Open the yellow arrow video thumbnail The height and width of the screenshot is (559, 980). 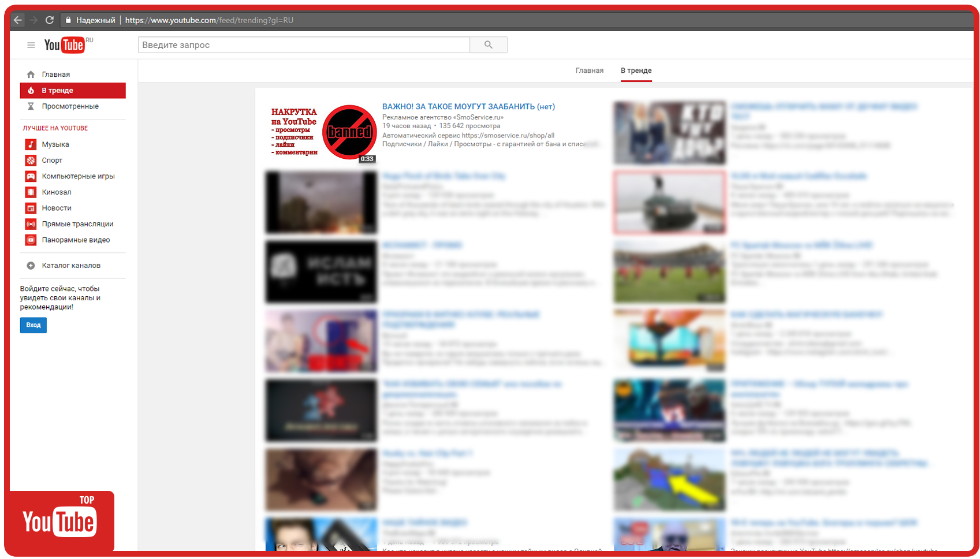pos(670,480)
